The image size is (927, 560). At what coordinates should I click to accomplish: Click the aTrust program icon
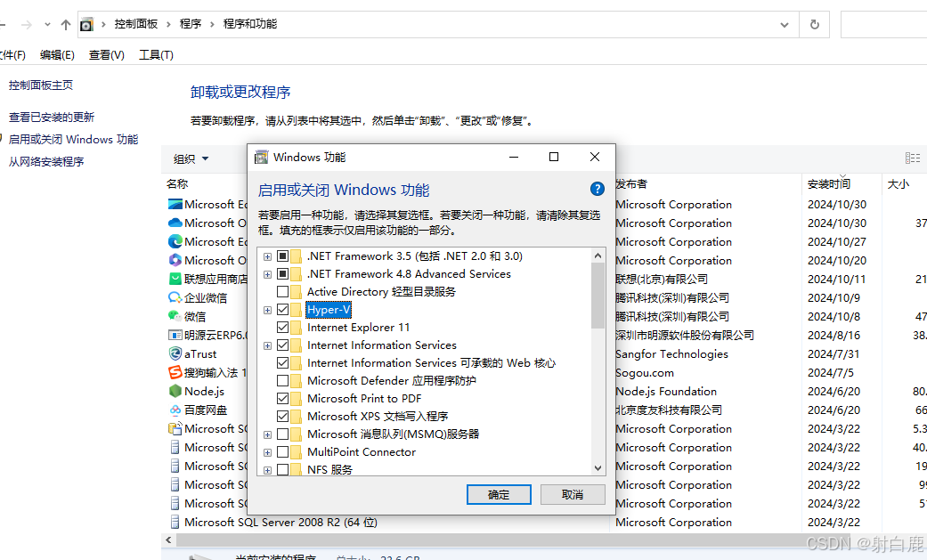coord(175,353)
